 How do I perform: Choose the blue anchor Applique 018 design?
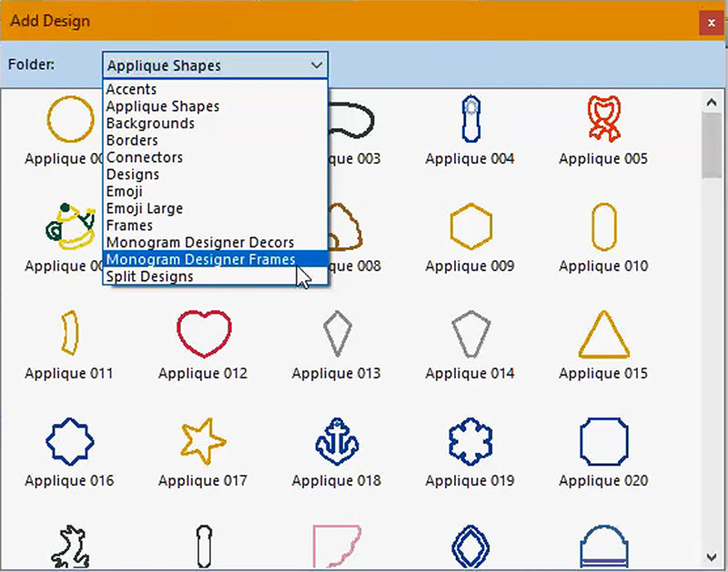click(337, 441)
